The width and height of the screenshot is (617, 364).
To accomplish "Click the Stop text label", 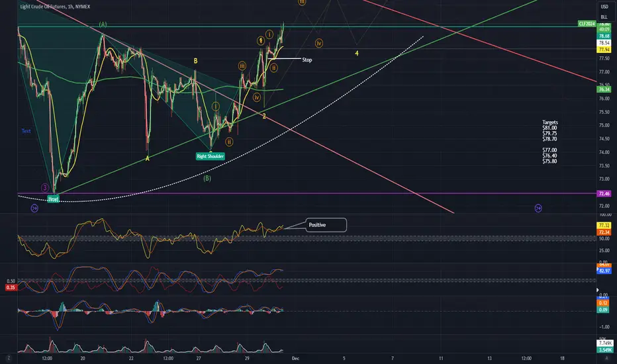I will pyautogui.click(x=307, y=60).
